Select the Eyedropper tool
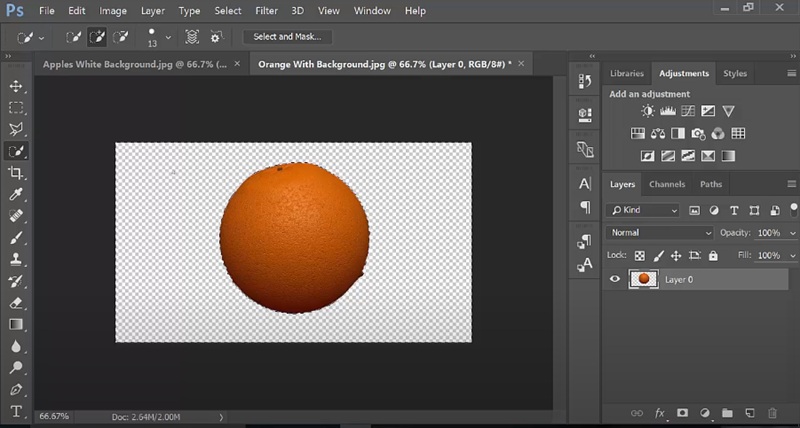 pos(16,194)
